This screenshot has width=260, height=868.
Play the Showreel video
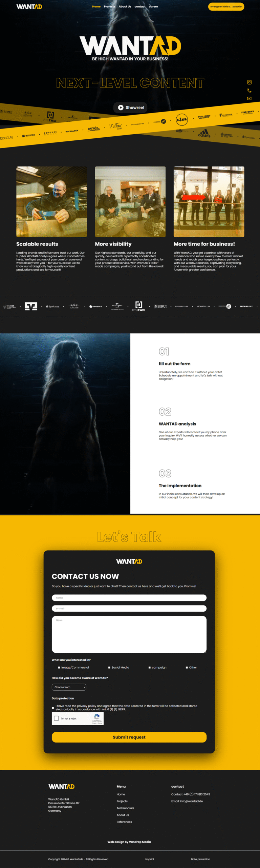pos(130,107)
